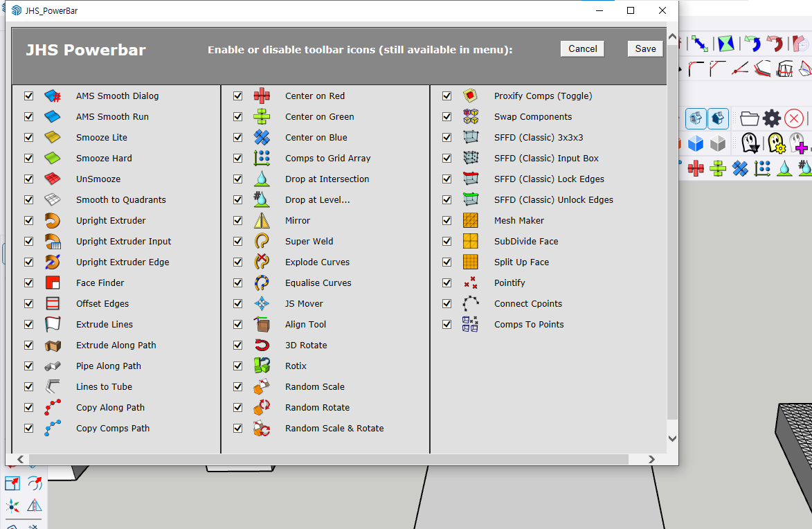Click the Drop at Intersection icon
Screen dimensions: 812x529
coord(262,179)
